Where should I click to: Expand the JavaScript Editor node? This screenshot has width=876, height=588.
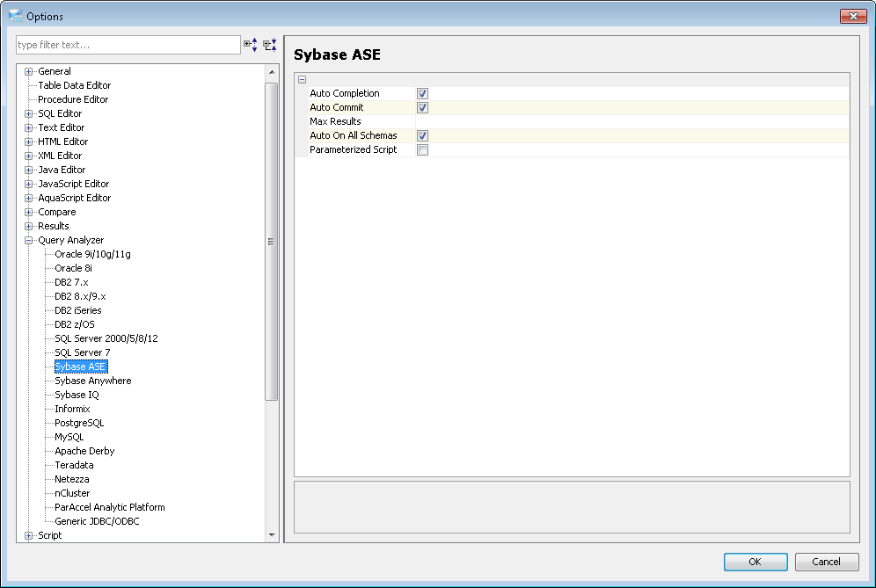point(28,184)
